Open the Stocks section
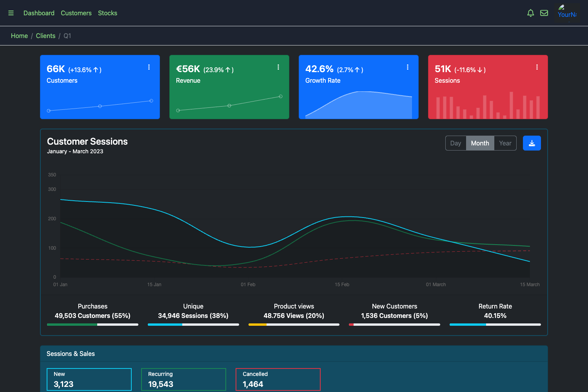 pyautogui.click(x=107, y=13)
